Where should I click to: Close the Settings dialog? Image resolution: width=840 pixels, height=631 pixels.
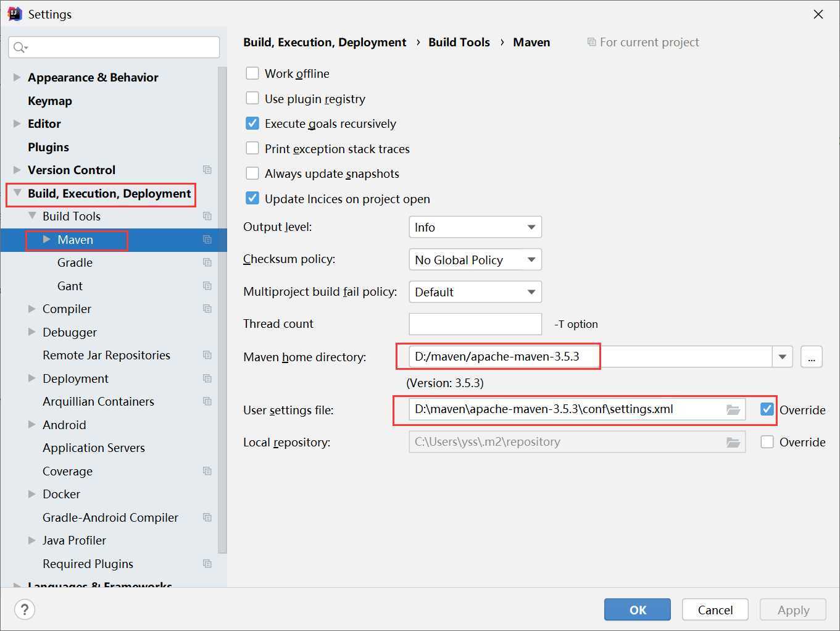tap(818, 14)
